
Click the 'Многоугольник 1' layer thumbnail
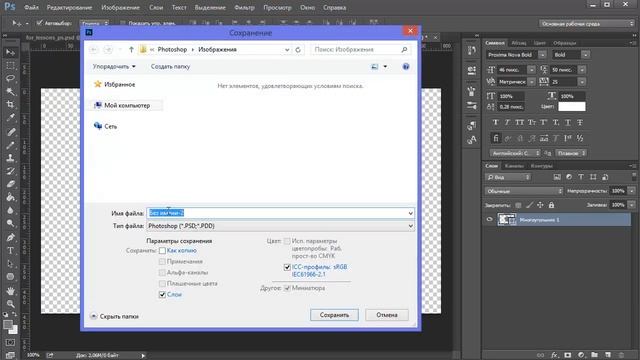click(507, 220)
